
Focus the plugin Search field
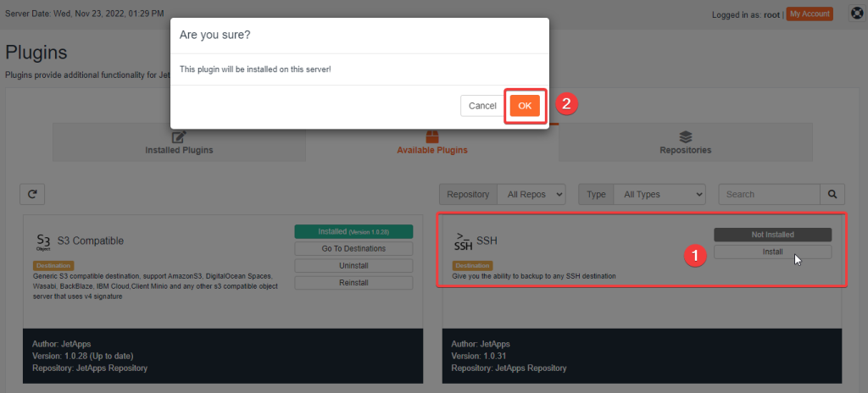[x=770, y=194]
